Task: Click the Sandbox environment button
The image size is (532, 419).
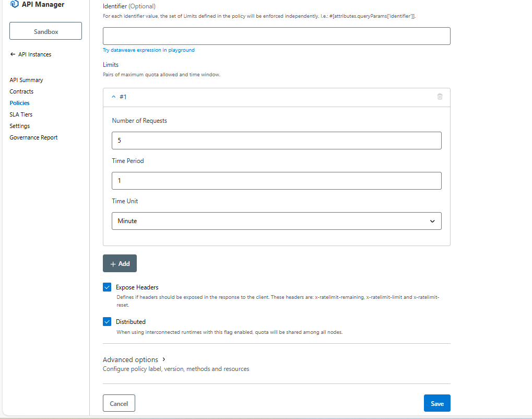Action: pyautogui.click(x=46, y=31)
